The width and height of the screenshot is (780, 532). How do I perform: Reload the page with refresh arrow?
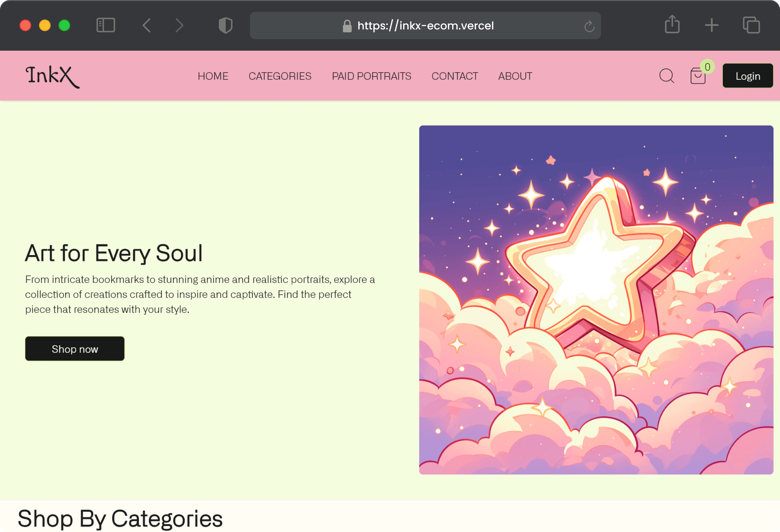click(x=589, y=26)
